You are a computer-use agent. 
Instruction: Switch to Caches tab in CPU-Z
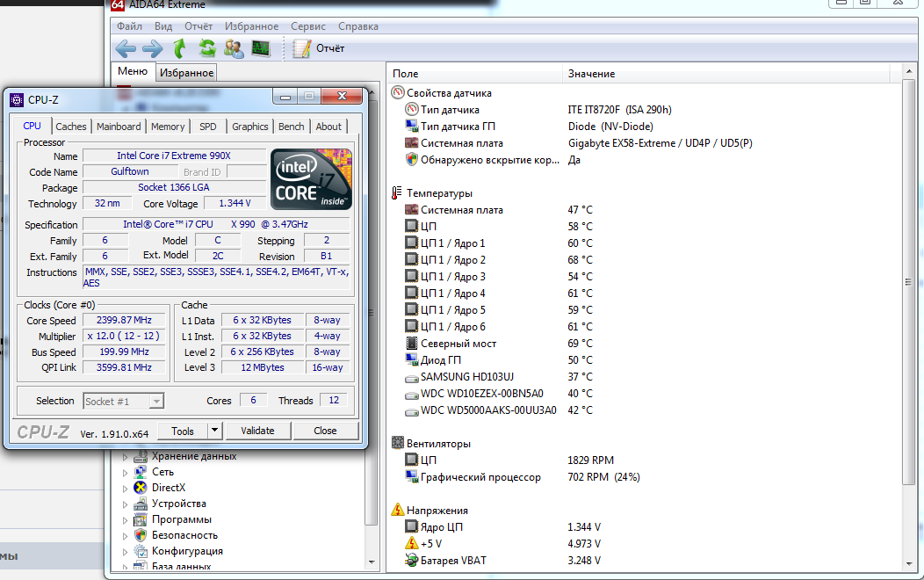(71, 127)
